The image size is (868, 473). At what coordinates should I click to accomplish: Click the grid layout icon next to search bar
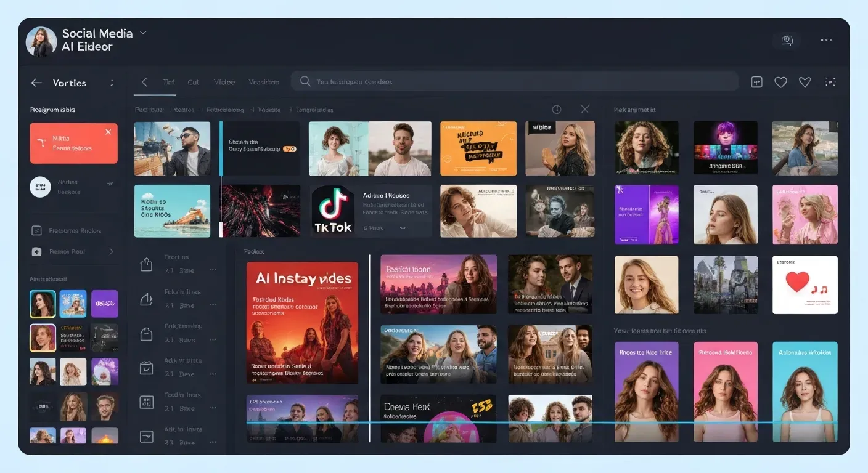[x=756, y=81]
